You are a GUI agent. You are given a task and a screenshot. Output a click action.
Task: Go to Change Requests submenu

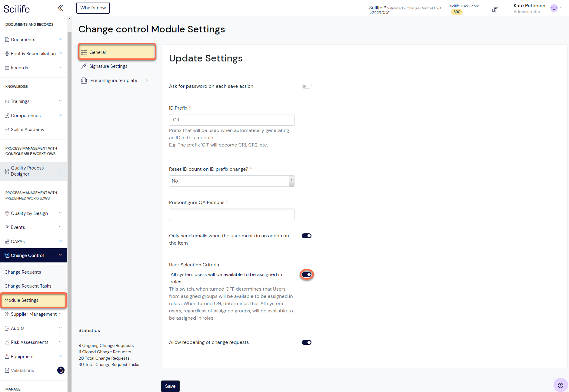pos(23,272)
